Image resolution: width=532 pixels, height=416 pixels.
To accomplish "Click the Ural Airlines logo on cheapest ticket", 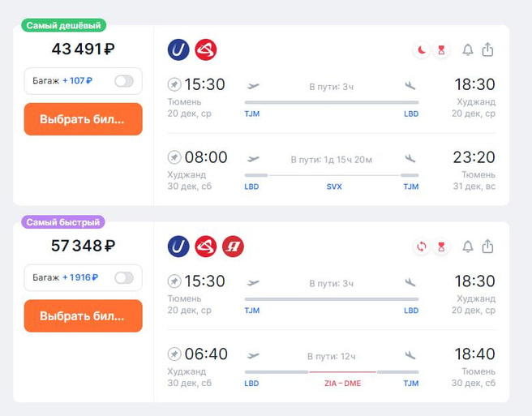I will pyautogui.click(x=178, y=50).
